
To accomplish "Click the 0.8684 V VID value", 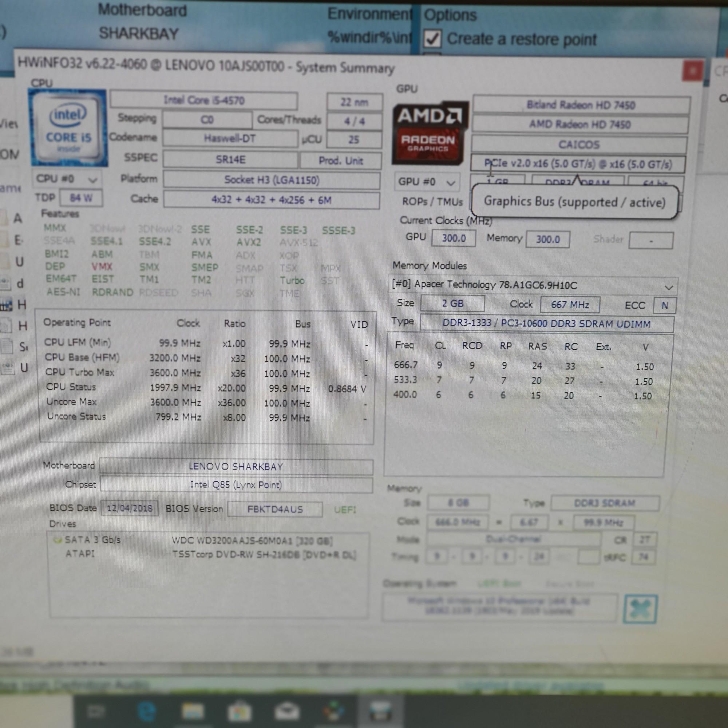I will click(347, 389).
